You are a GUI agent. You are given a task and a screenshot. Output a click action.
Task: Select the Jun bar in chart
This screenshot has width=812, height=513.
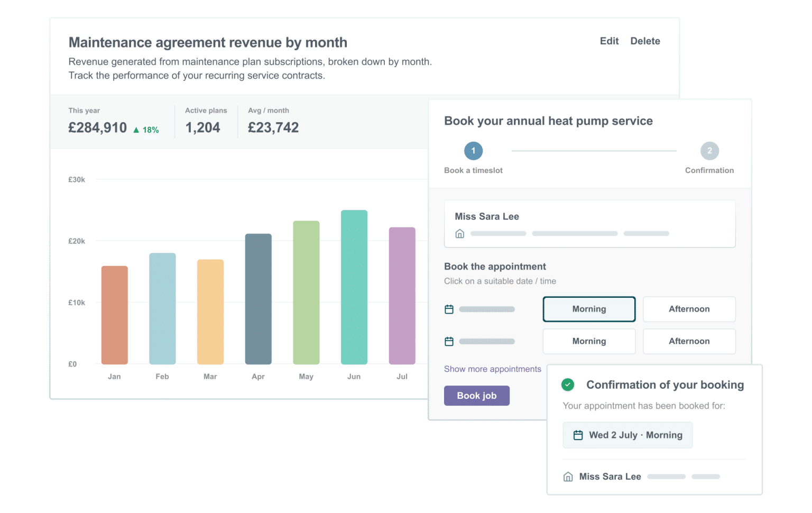pos(354,287)
